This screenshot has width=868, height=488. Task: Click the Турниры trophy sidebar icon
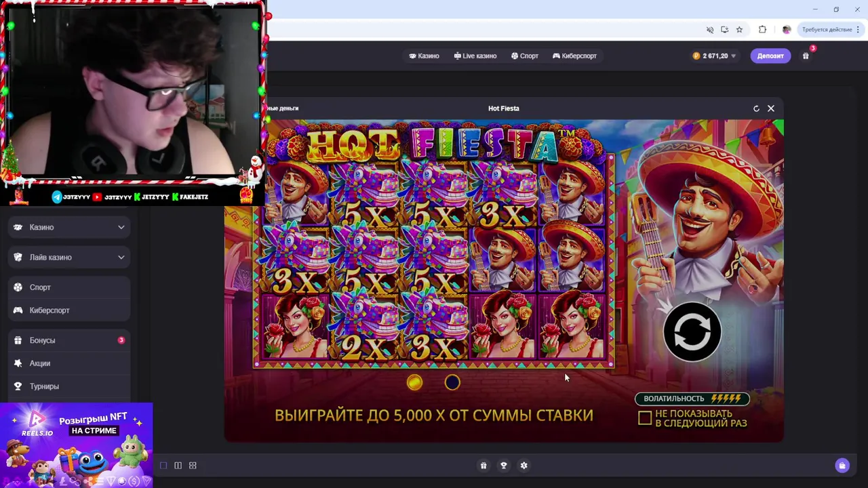click(18, 386)
